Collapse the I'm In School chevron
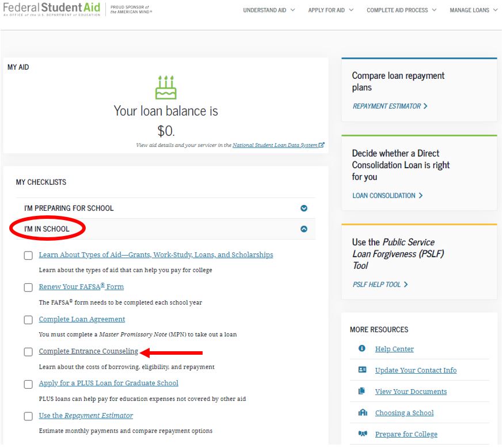The height and width of the screenshot is (448, 503). tap(304, 229)
